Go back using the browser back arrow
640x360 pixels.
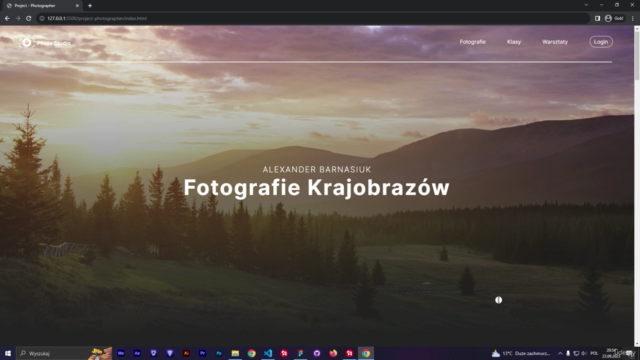[x=7, y=18]
